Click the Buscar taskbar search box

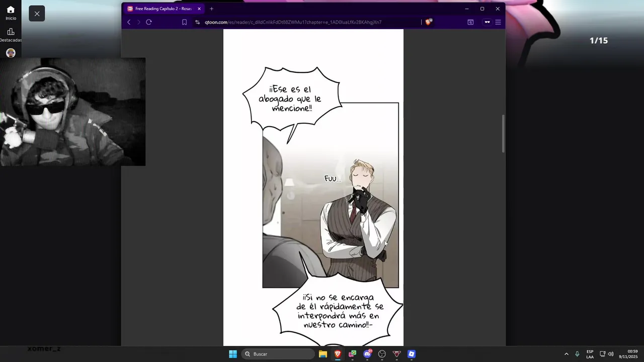278,354
